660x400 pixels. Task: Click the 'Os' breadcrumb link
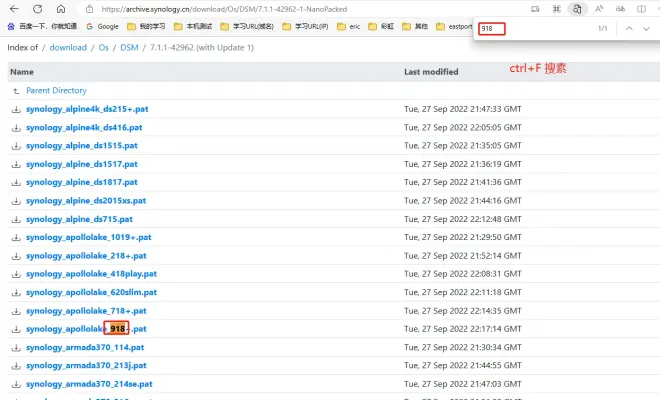coord(104,48)
